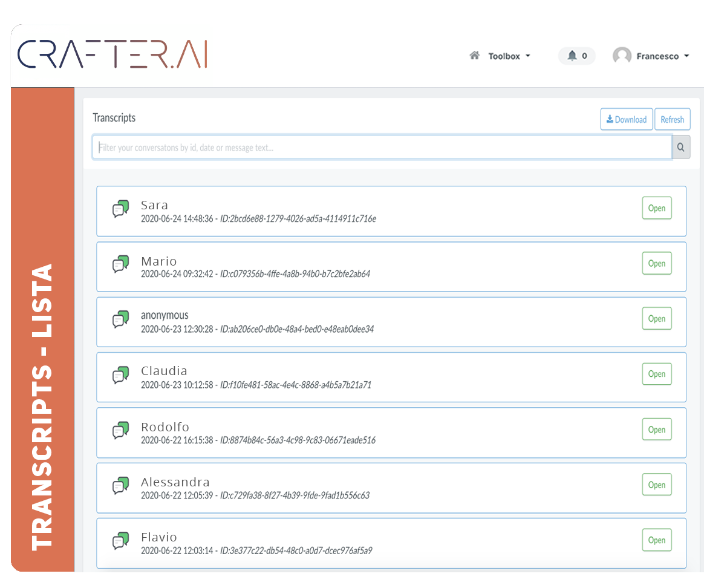Select the name Flavio
This screenshot has width=704, height=588.
159,537
